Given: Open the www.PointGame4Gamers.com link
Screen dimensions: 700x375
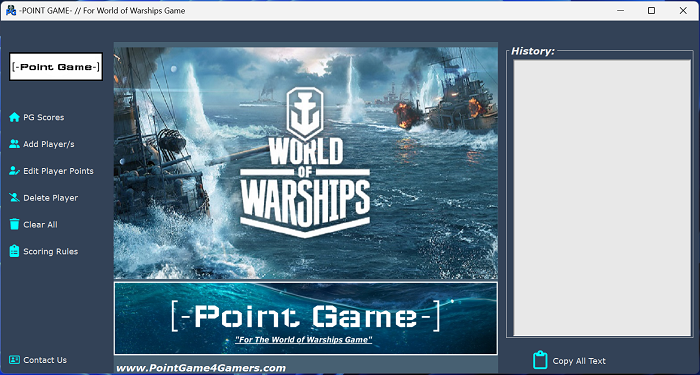Looking at the screenshot, I should [x=201, y=368].
